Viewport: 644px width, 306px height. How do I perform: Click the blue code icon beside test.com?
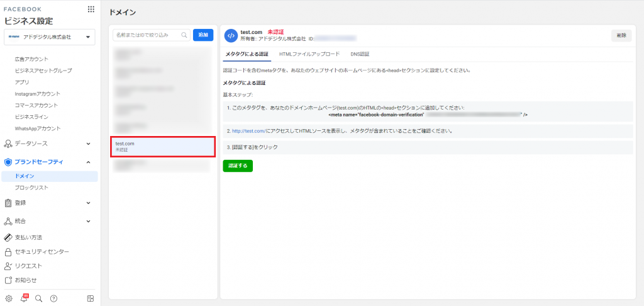coord(231,35)
